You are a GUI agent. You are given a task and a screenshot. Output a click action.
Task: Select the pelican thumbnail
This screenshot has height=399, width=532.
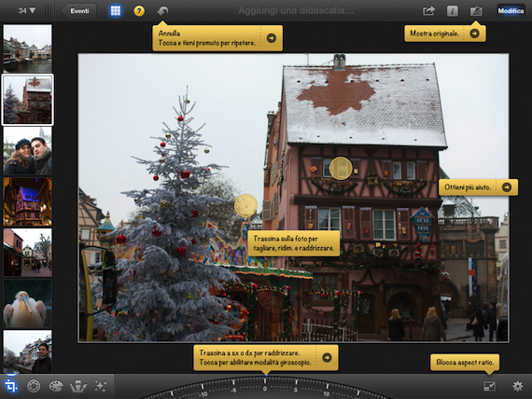27,304
